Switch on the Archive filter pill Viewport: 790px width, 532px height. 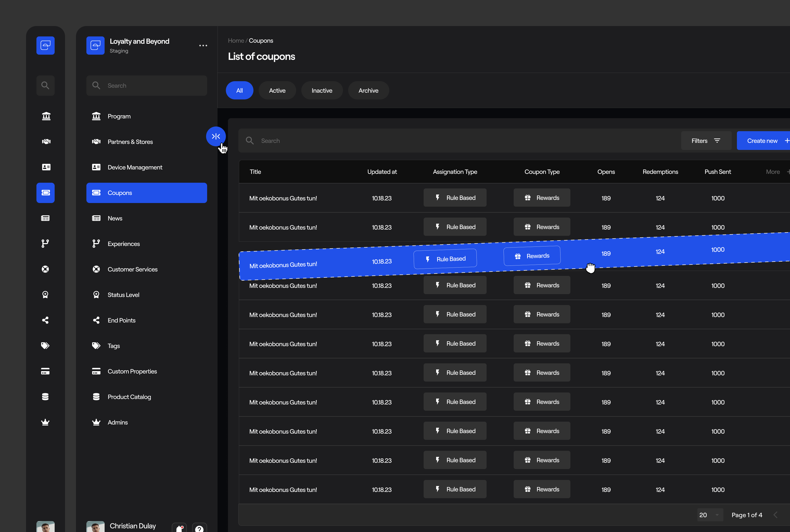[368, 90]
